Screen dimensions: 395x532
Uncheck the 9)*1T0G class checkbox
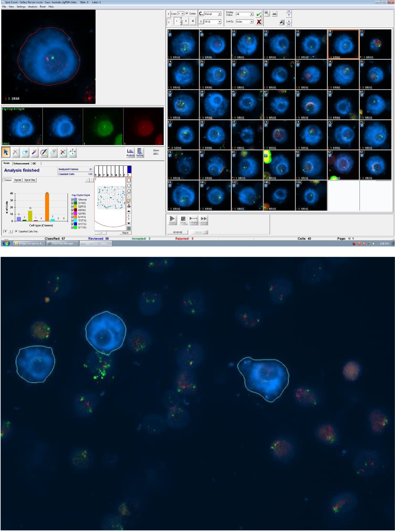73,228
